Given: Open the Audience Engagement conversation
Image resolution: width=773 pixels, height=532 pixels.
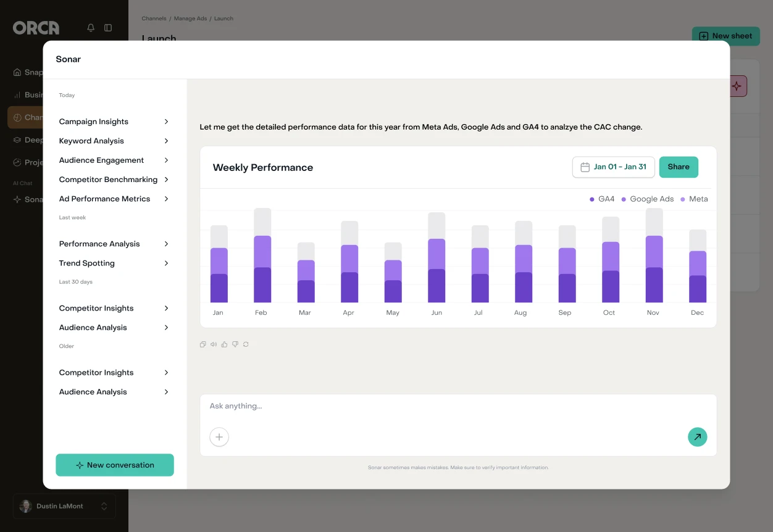Looking at the screenshot, I should pos(114,160).
